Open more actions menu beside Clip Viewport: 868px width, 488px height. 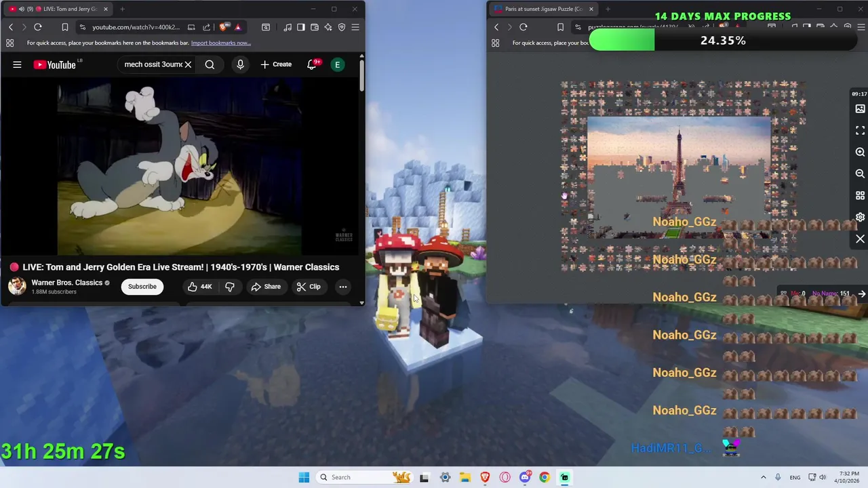(x=343, y=287)
